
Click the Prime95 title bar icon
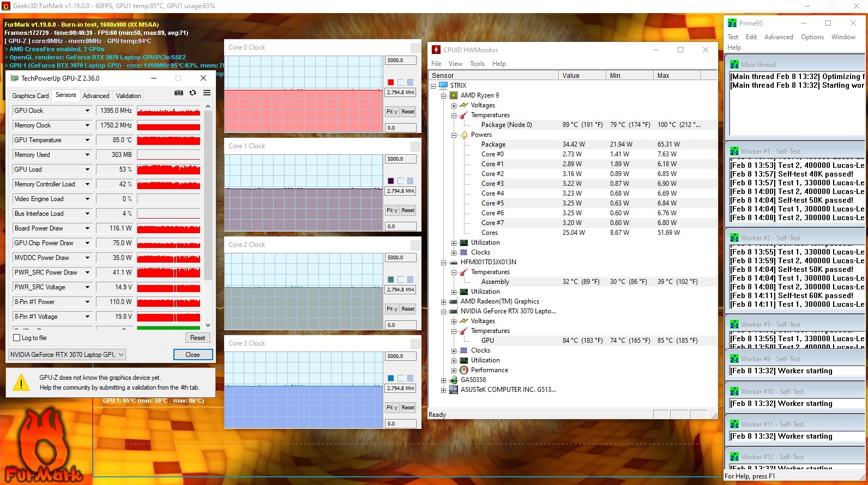pos(733,23)
